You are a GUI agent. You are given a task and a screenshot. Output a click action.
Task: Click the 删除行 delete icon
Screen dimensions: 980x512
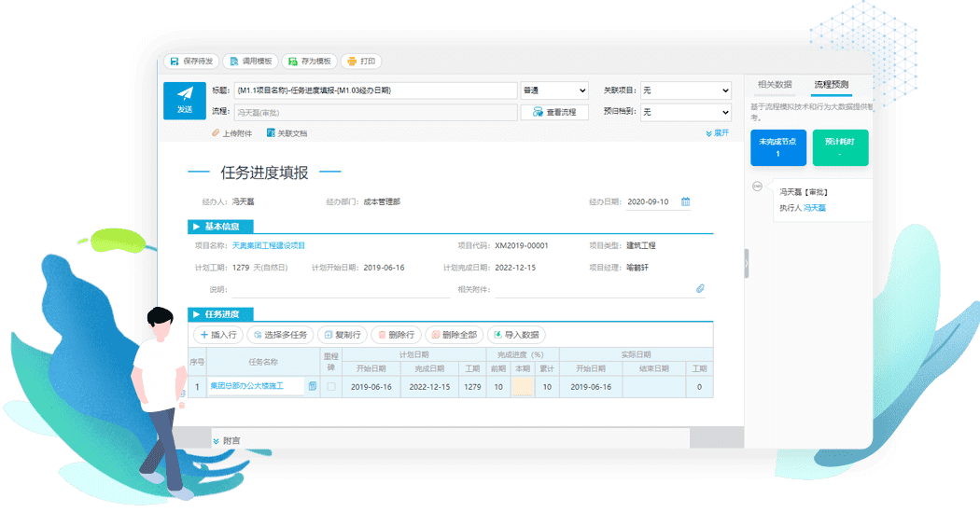click(x=382, y=335)
